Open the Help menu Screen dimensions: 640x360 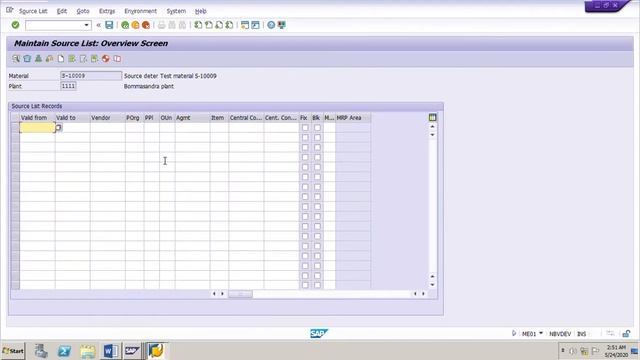coord(200,11)
